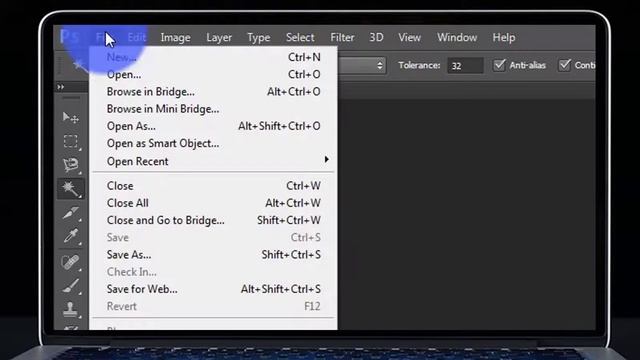The height and width of the screenshot is (360, 640).
Task: Choose Browse in Mini Bridge...
Action: point(213,109)
